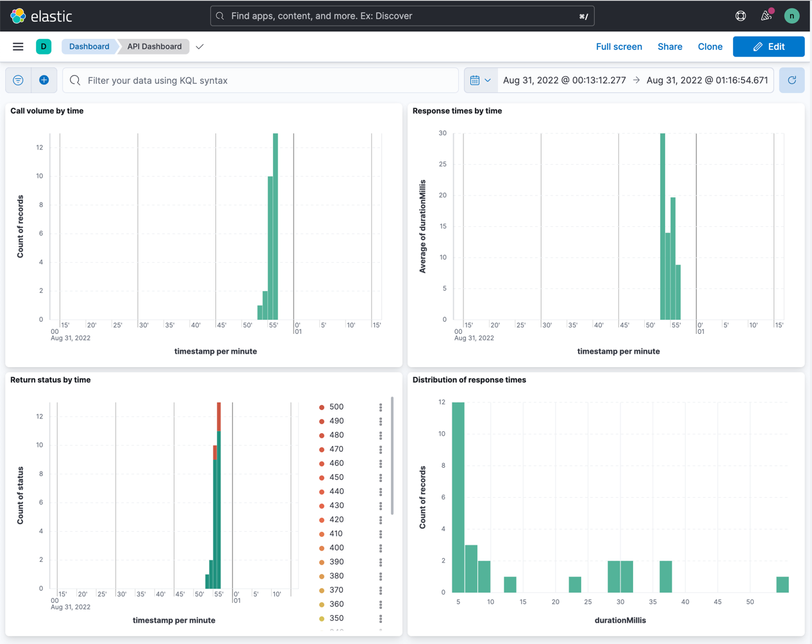Screen dimensions: 812x644
Task: Click the API Dashboard breadcrumb
Action: coord(154,47)
